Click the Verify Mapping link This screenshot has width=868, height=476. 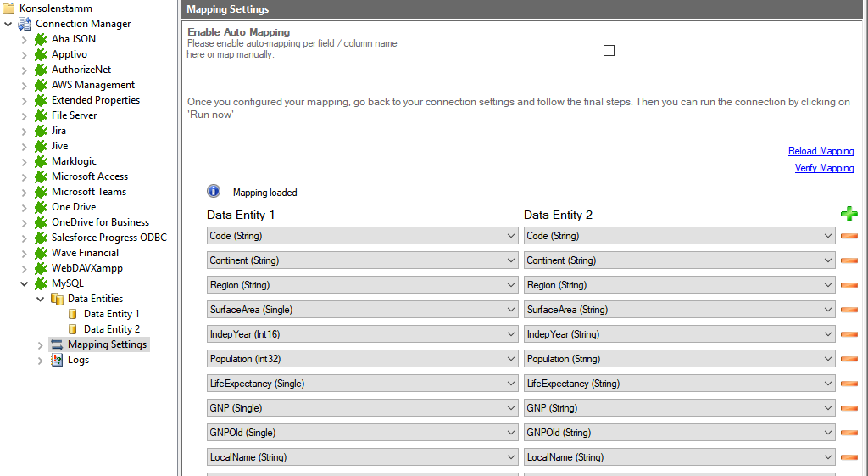[824, 168]
